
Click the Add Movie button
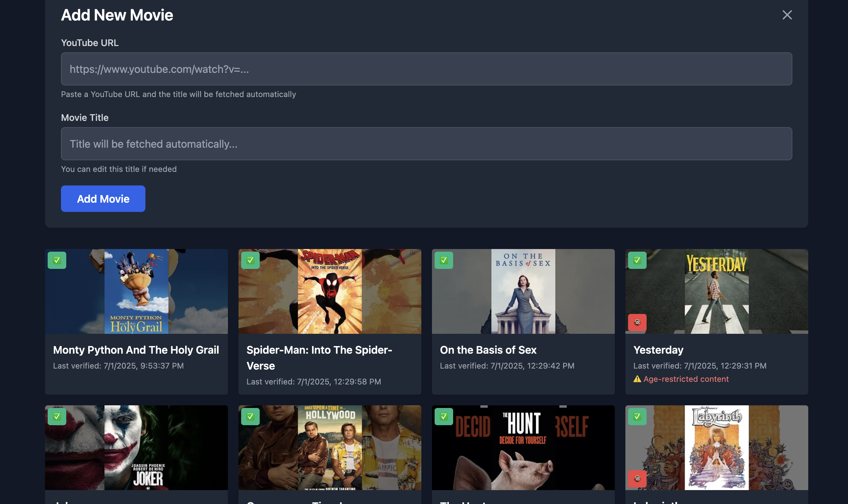pyautogui.click(x=103, y=199)
